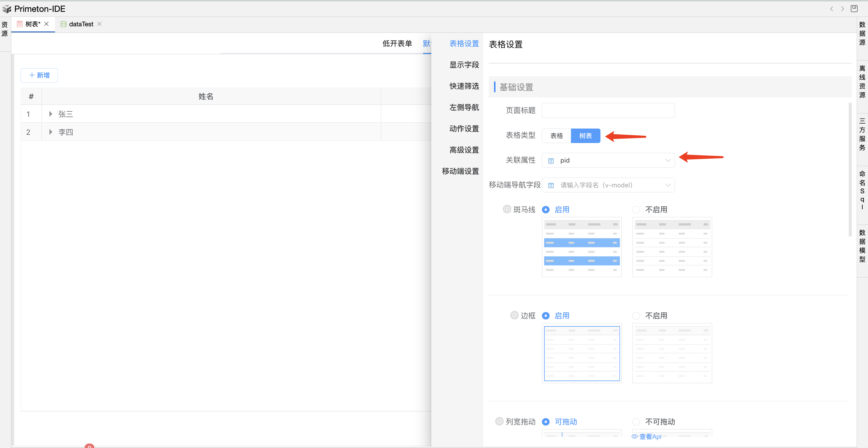Close the dataTest tab
This screenshot has height=448, width=868.
[99, 24]
